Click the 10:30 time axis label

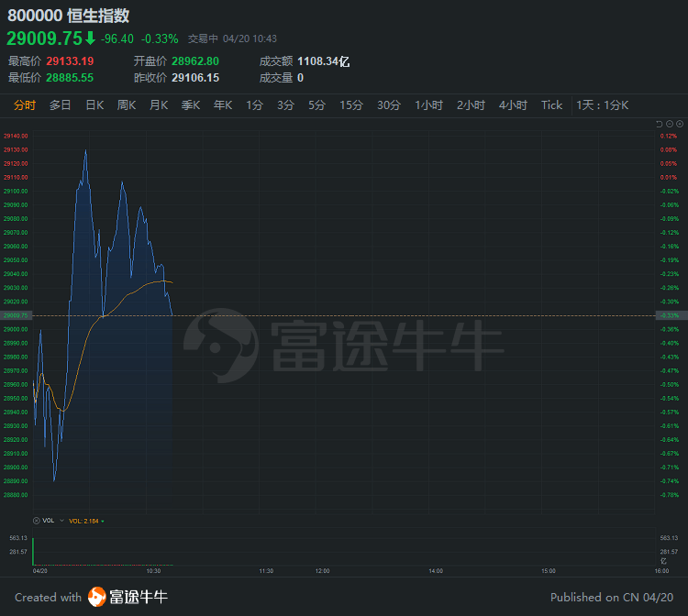point(153,571)
